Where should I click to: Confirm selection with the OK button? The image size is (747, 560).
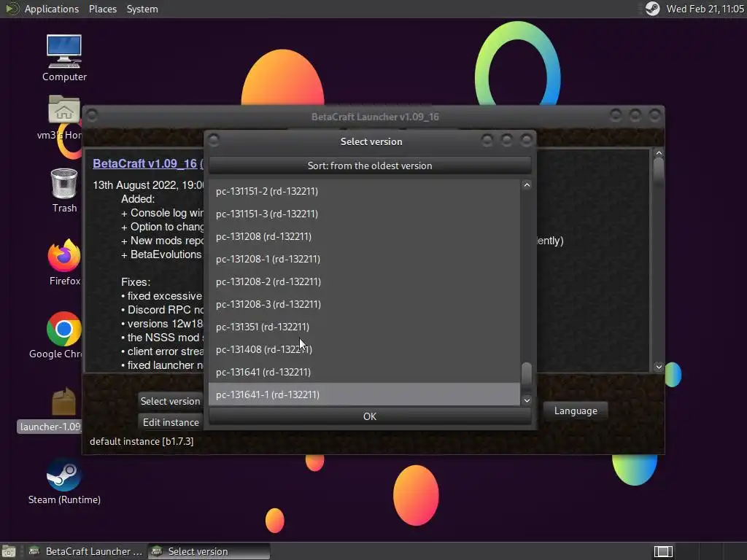pos(370,416)
